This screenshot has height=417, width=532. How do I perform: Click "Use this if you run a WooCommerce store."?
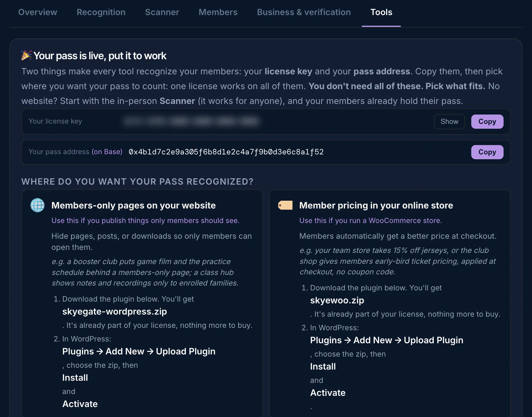[371, 221]
